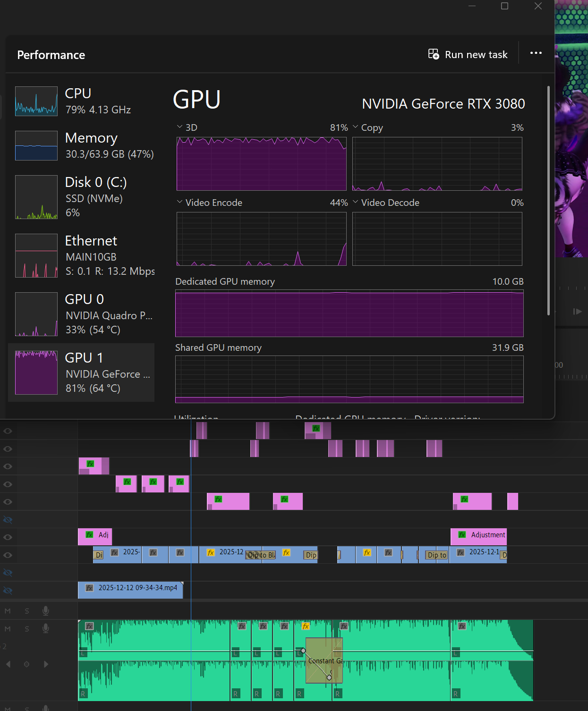588x711 pixels.
Task: Click fx badge on last audio clip with fade-out
Action: [462, 626]
